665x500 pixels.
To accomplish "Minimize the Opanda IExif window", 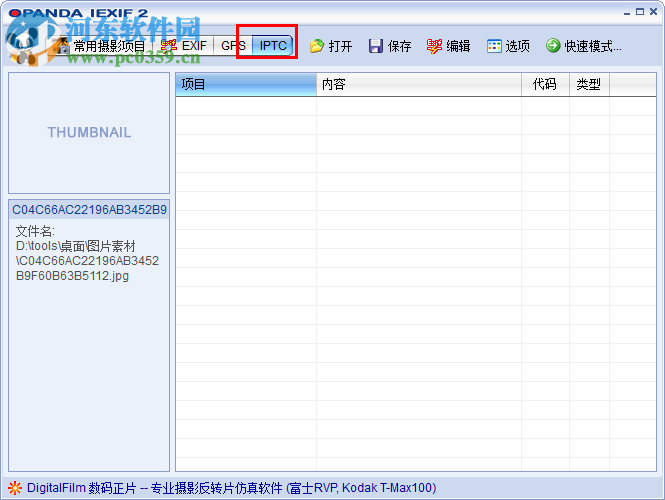I will point(627,12).
